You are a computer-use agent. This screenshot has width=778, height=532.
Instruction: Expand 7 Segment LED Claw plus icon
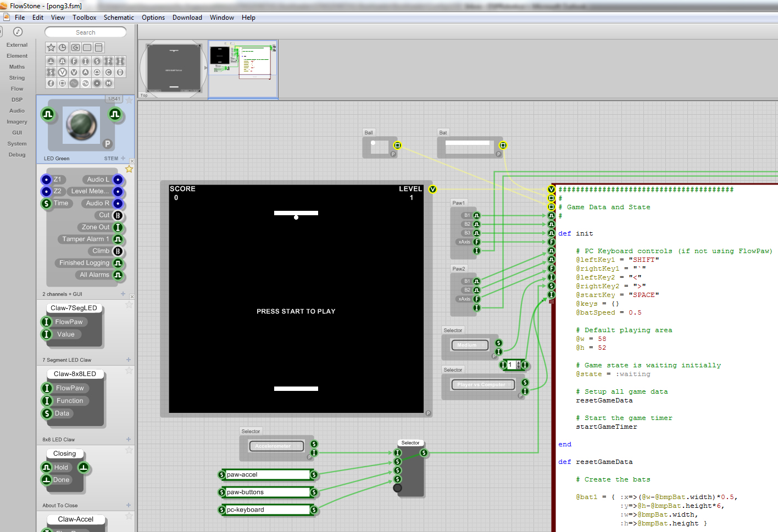(129, 360)
